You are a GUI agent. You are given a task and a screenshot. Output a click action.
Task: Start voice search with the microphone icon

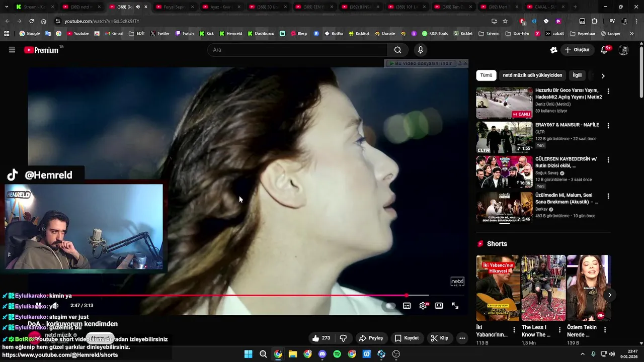[421, 50]
